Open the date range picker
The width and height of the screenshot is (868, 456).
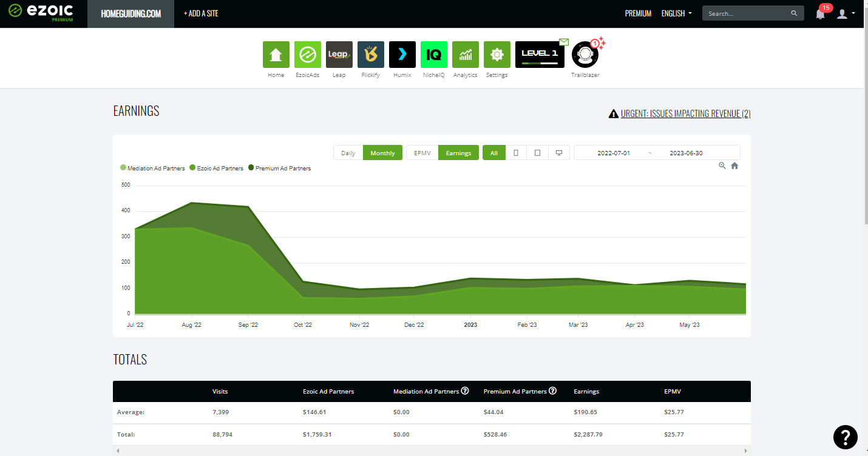[657, 153]
